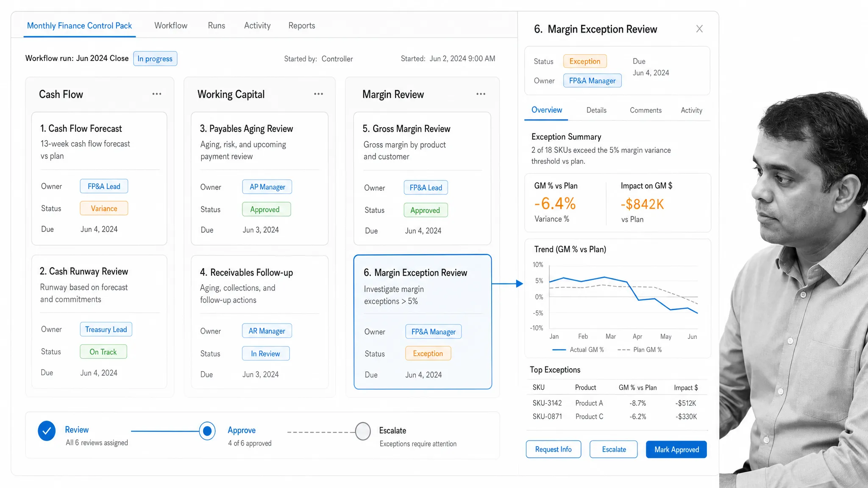Click the -$330K impact value
The image size is (868, 488).
click(x=686, y=416)
